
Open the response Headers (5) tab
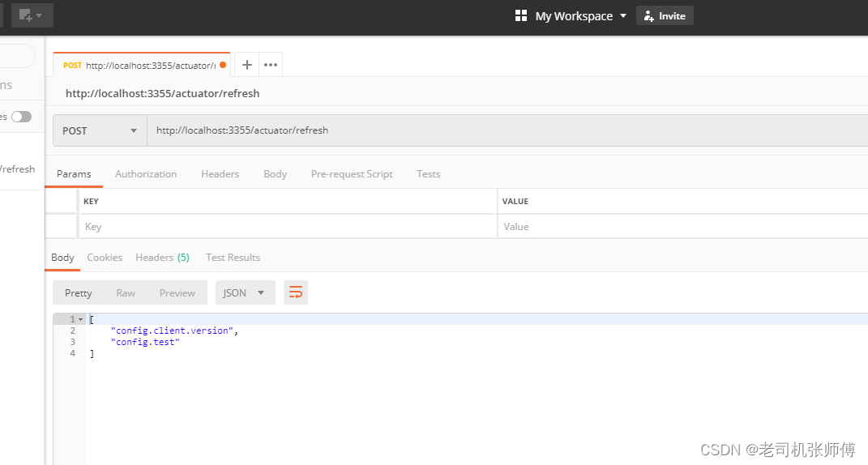click(x=162, y=258)
